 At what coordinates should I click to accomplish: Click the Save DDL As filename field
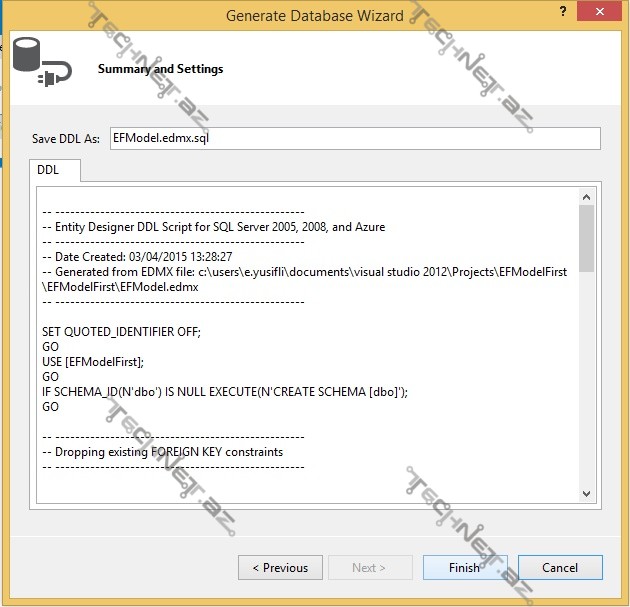(354, 139)
